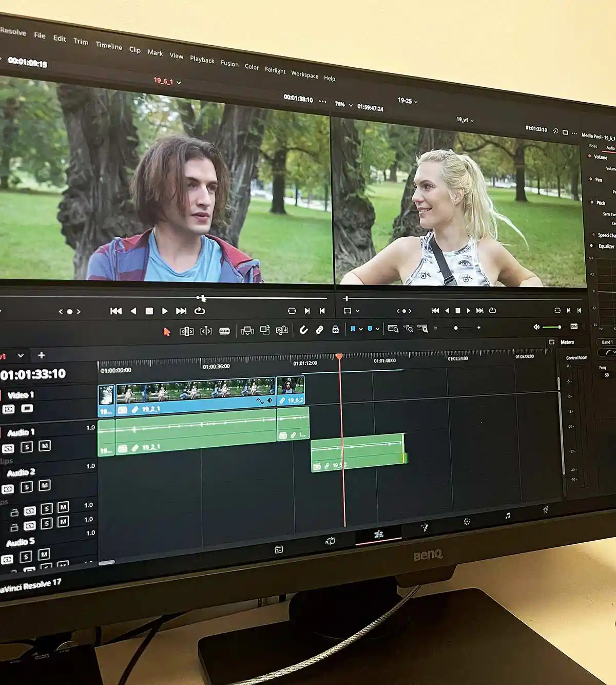Open the Media page icon
Image resolution: width=616 pixels, height=685 pixels.
[279, 550]
